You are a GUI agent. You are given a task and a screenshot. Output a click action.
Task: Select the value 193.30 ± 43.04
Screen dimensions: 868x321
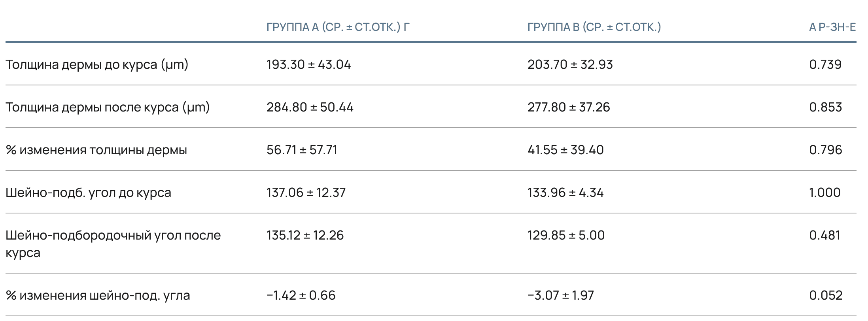309,64
